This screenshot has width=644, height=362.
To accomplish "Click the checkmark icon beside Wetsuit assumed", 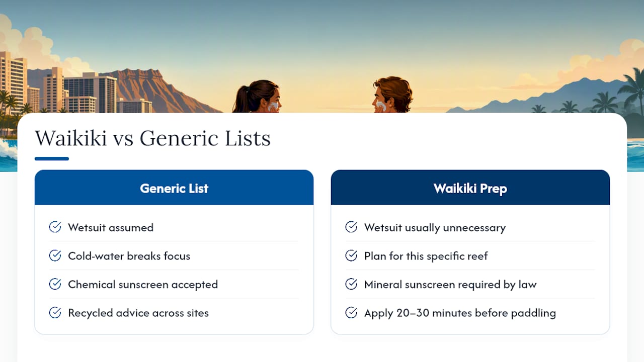I will pos(55,227).
